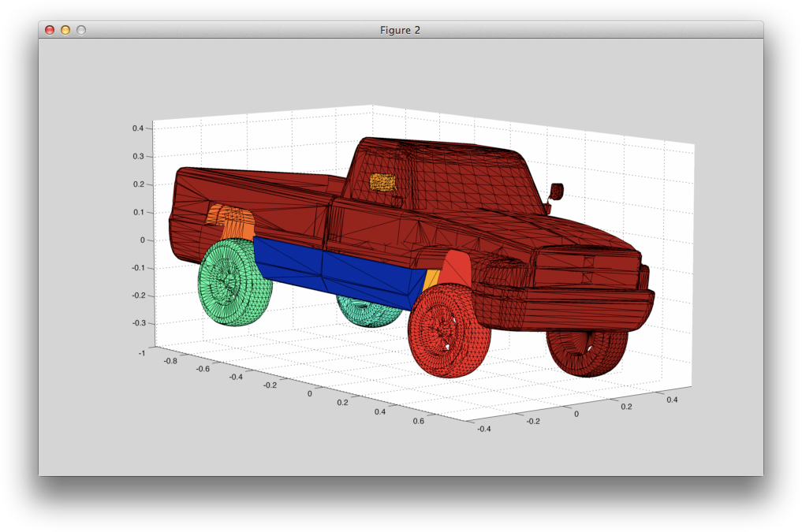Image resolution: width=802 pixels, height=532 pixels.
Task: Click the side mirror on the truck
Action: (x=557, y=191)
